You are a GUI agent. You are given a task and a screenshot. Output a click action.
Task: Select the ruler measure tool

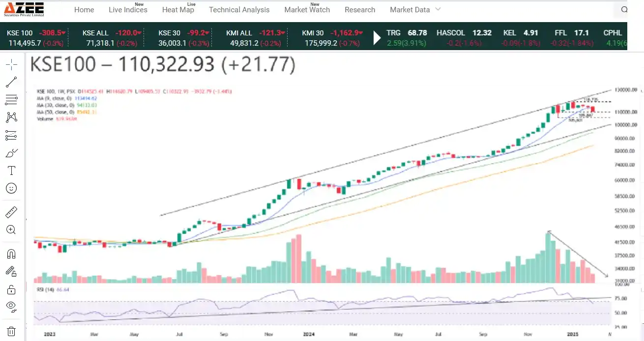coord(11,212)
